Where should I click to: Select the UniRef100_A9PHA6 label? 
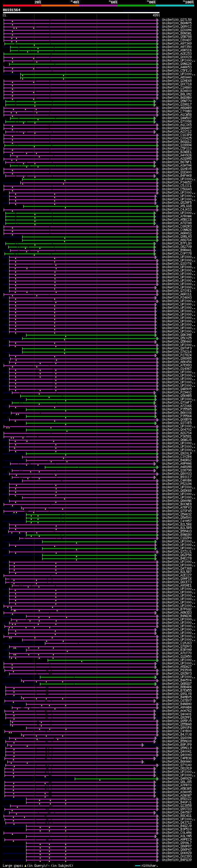pyautogui.click(x=177, y=464)
